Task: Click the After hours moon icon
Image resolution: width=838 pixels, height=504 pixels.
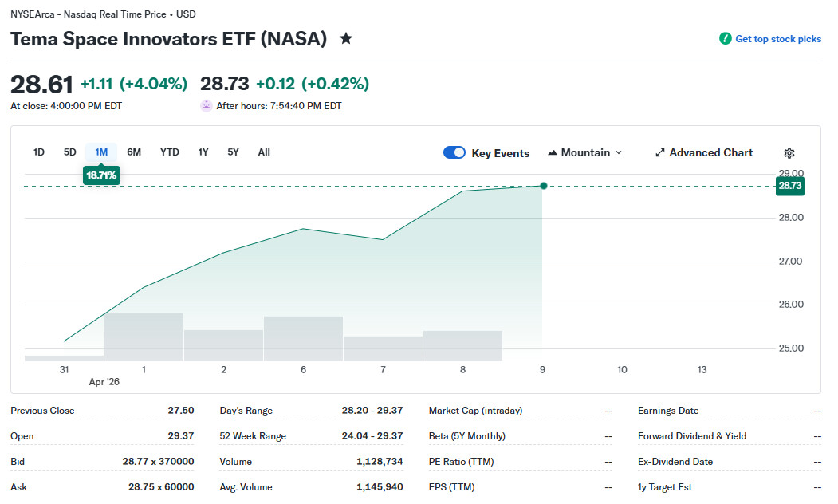Action: click(207, 105)
